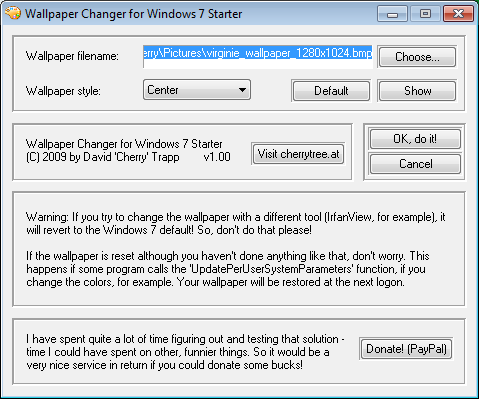
Task: Click the window title 'Wallpaper Changer for Windows 7 Starter'
Action: [x=133, y=14]
